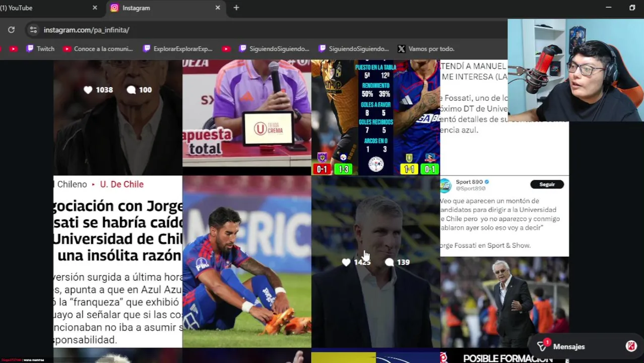Open the post with 1038 likes

(x=117, y=117)
